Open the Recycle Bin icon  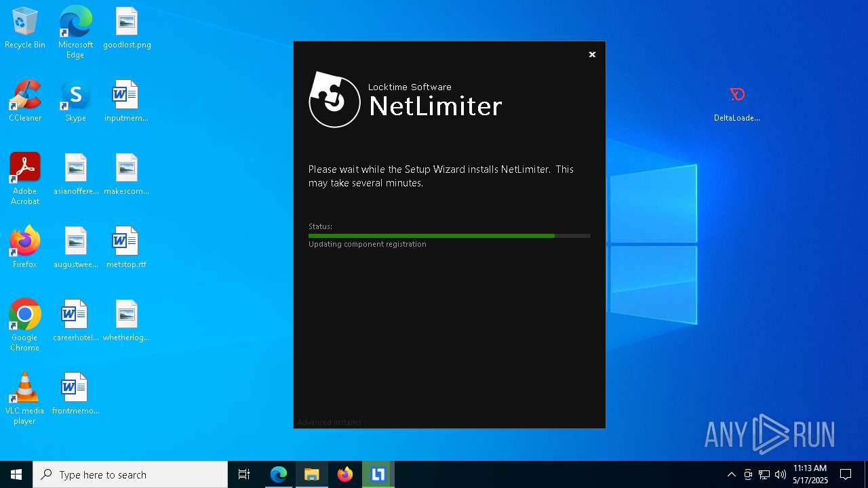[25, 28]
